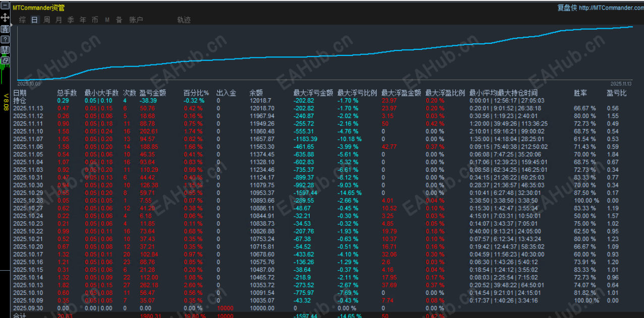644x318 pixels.
Task: Click the 最大浮亏金额 column header
Action: 313,93
